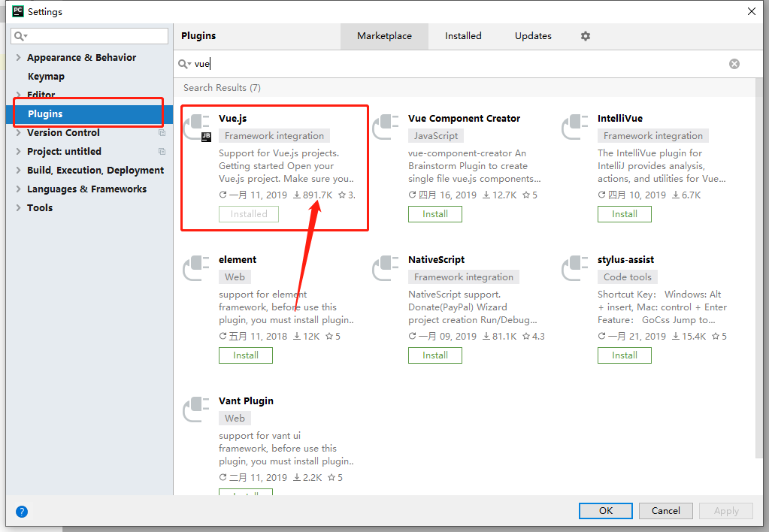Install the element plugin
Screen dimensions: 769x532
(x=246, y=355)
